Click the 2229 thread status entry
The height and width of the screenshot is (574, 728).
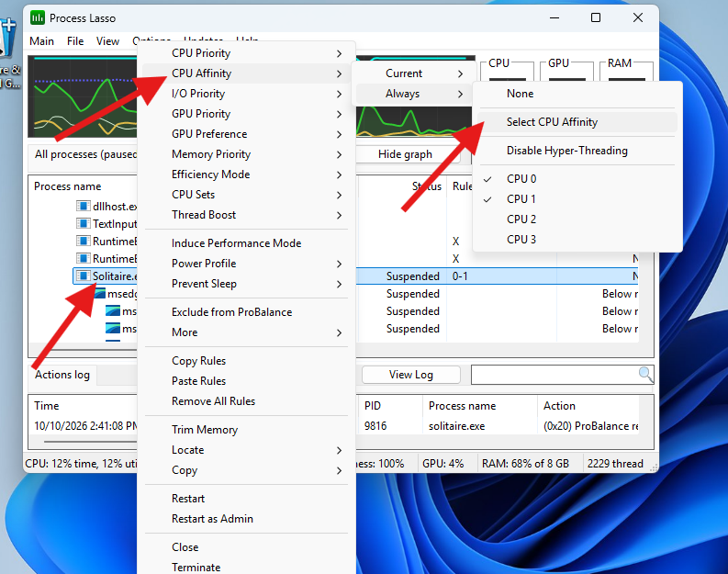615,464
